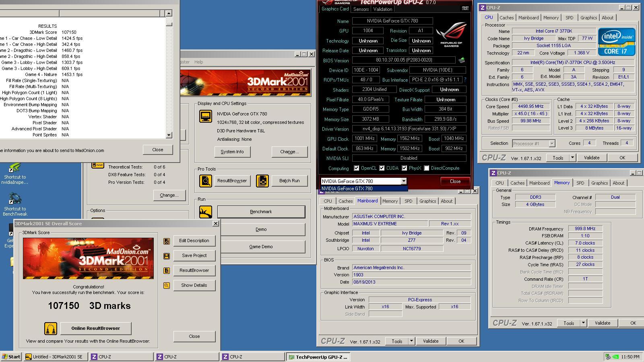The height and width of the screenshot is (362, 644).
Task: Click the Intel Core i7 logo in CPU-Z
Action: pyautogui.click(x=617, y=41)
